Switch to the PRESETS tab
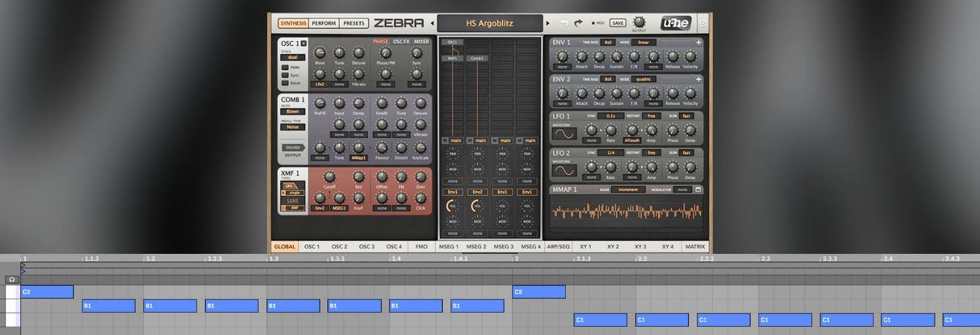Image resolution: width=980 pixels, height=335 pixels. click(354, 23)
